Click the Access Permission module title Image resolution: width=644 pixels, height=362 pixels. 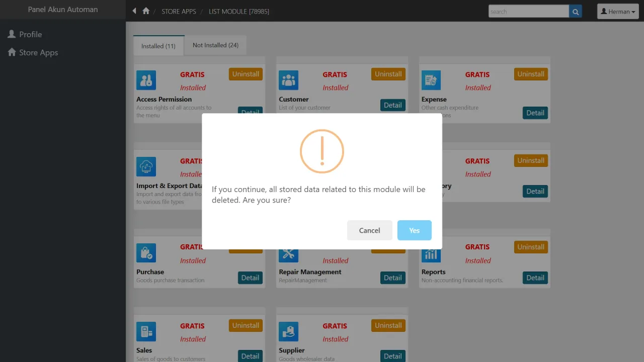[164, 99]
